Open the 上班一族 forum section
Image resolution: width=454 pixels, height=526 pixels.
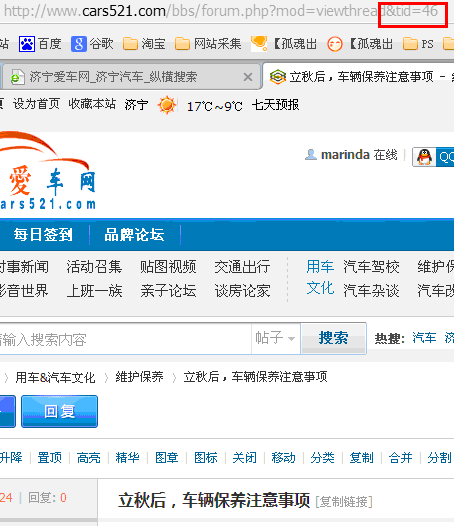pos(94,291)
